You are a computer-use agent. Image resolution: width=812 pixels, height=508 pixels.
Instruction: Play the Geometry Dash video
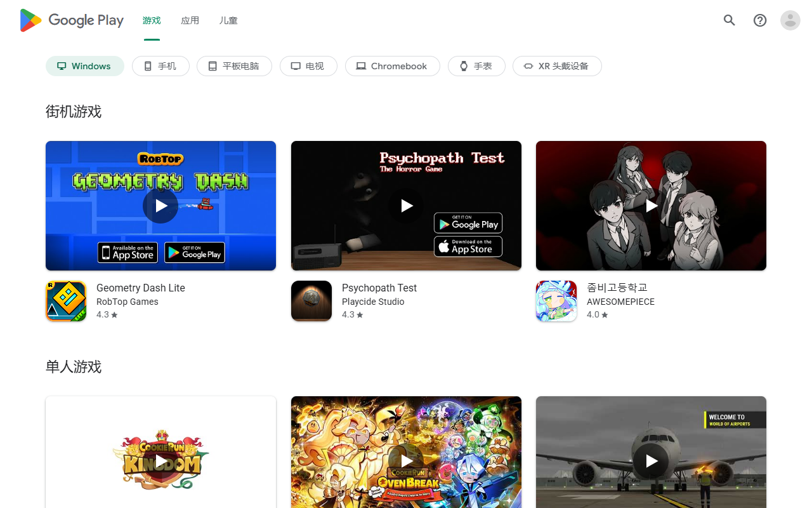(160, 206)
